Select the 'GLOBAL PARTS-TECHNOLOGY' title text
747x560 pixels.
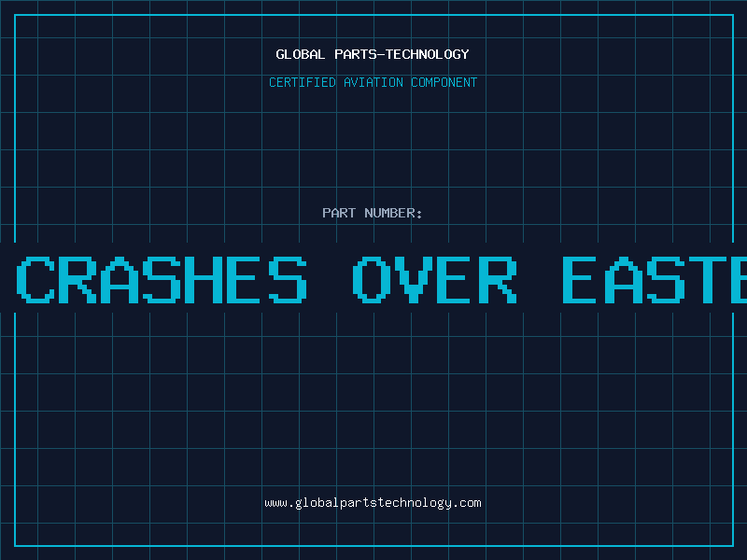[373, 54]
